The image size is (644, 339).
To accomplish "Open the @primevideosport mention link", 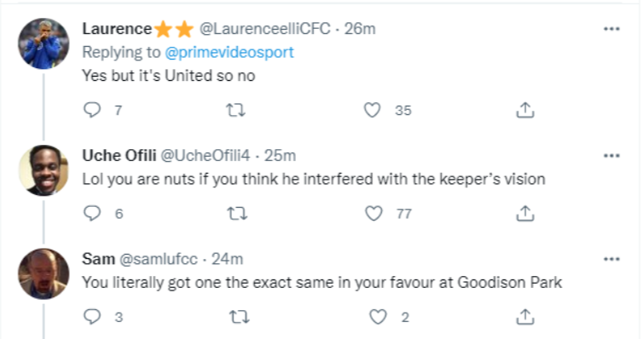I will click(x=229, y=53).
